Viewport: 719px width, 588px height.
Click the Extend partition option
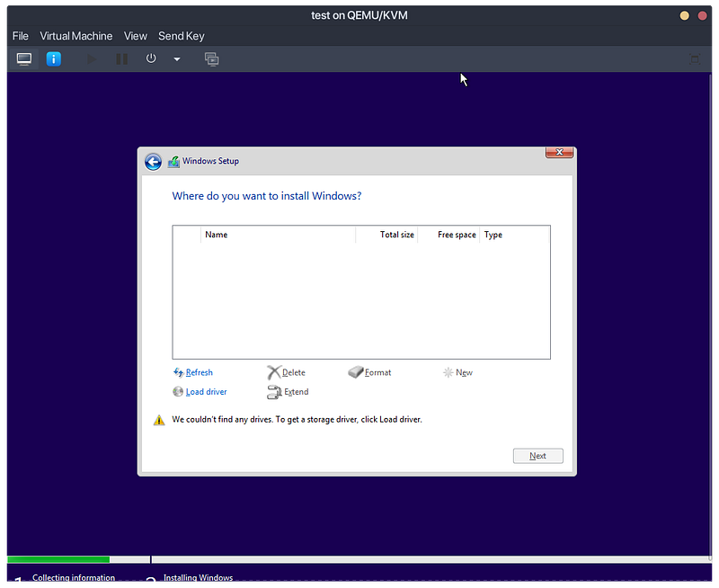coord(297,392)
